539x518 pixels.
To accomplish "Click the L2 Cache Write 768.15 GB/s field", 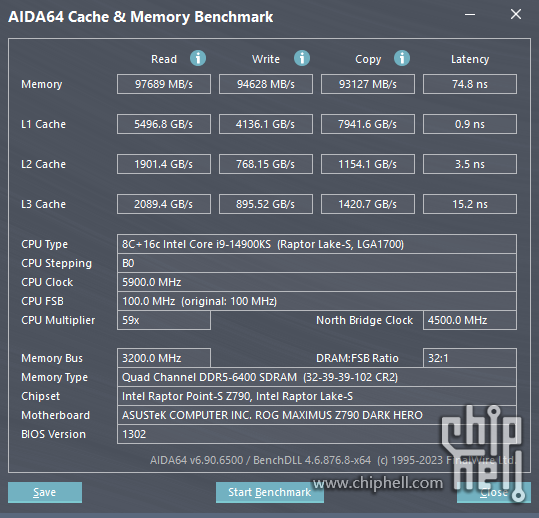I will click(266, 164).
